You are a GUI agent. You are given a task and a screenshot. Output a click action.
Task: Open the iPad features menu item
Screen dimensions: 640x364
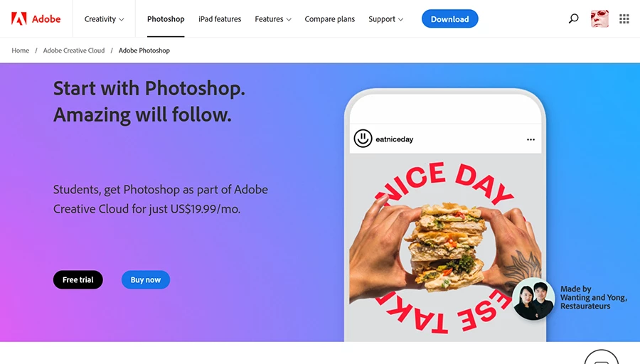click(220, 19)
